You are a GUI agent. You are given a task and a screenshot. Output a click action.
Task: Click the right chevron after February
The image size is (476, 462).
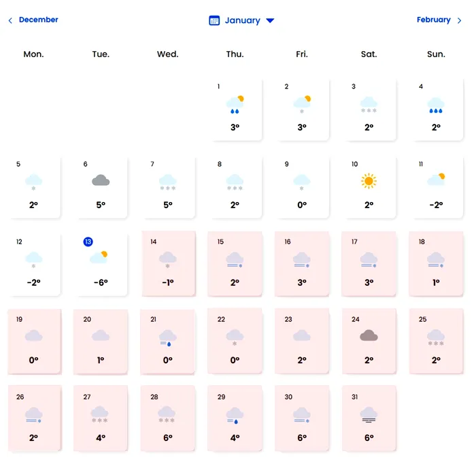click(460, 20)
